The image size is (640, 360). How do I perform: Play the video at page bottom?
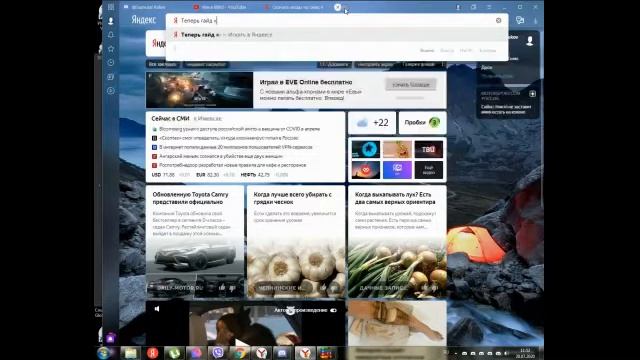(x=241, y=342)
